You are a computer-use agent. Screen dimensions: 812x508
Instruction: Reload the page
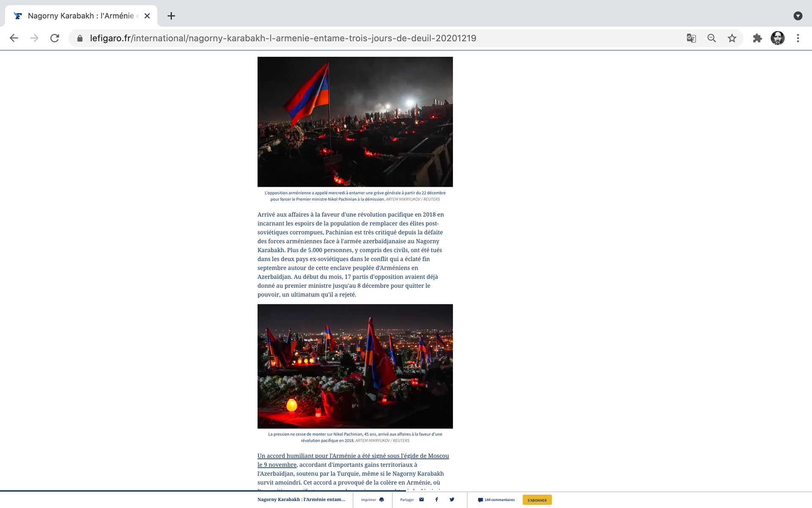(x=55, y=38)
